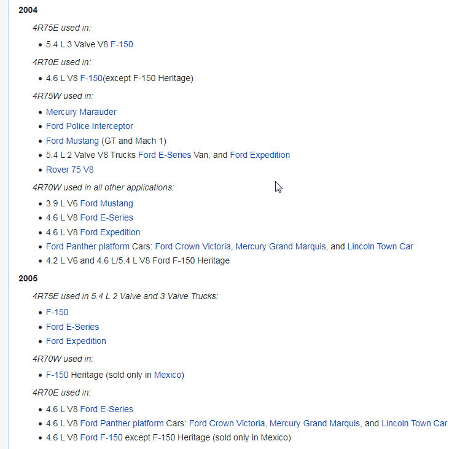Open the Mexico link
The image size is (476, 449).
coord(168,375)
